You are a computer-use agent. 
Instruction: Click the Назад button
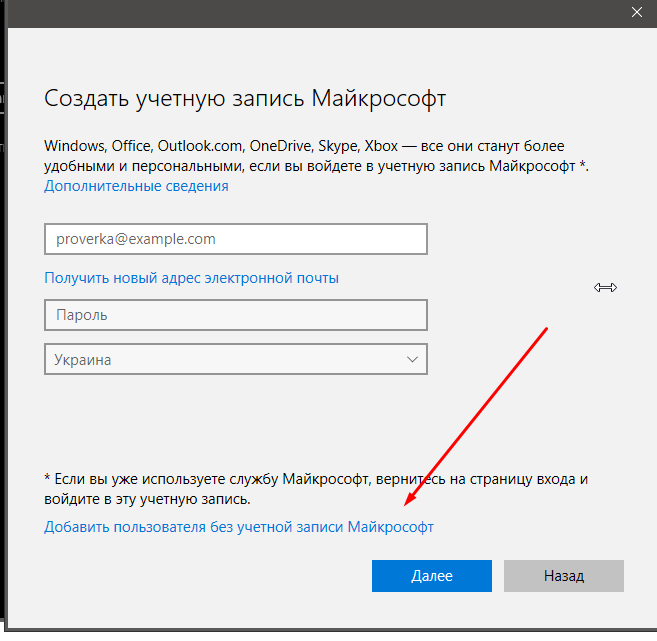(564, 576)
